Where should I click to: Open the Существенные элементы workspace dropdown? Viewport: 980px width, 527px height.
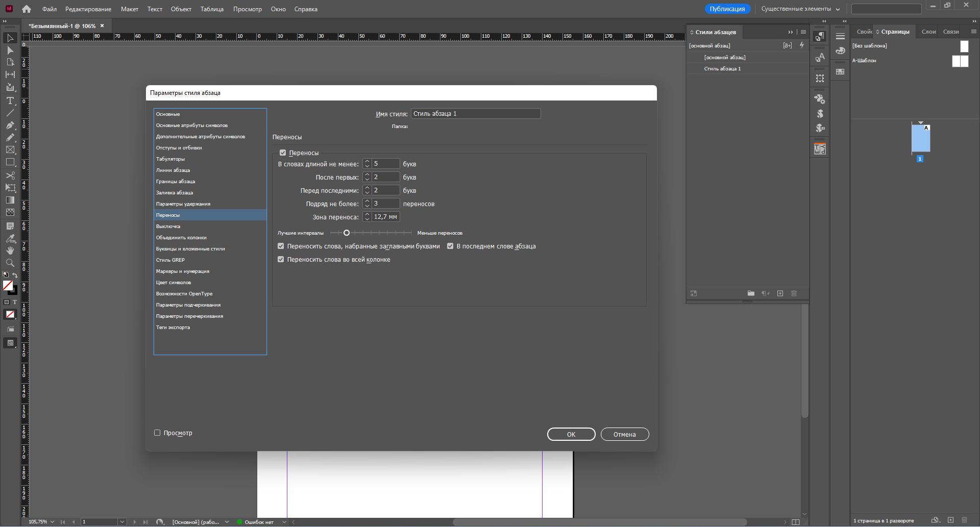pos(800,9)
